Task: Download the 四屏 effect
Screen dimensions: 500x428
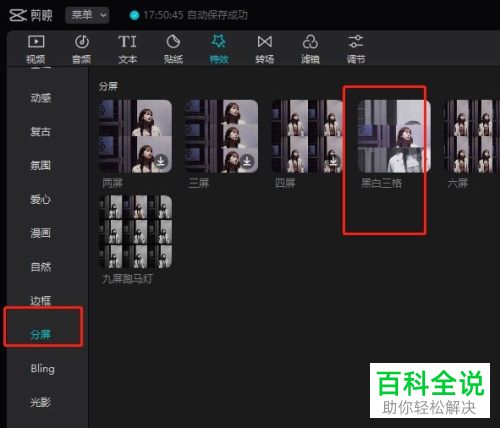Action: (333, 161)
